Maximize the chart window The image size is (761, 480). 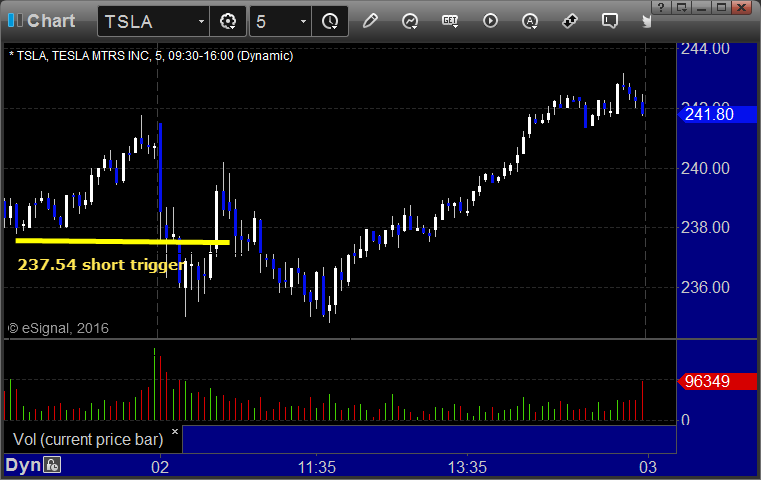click(721, 7)
